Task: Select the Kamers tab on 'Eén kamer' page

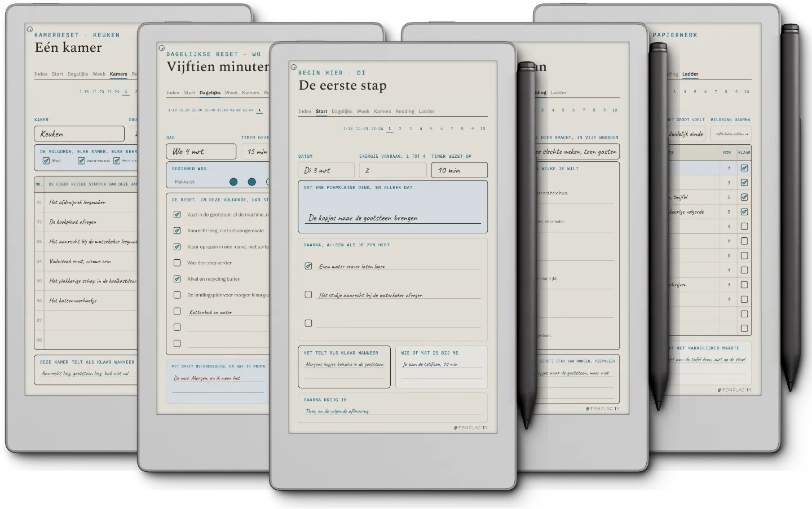Action: tap(118, 74)
